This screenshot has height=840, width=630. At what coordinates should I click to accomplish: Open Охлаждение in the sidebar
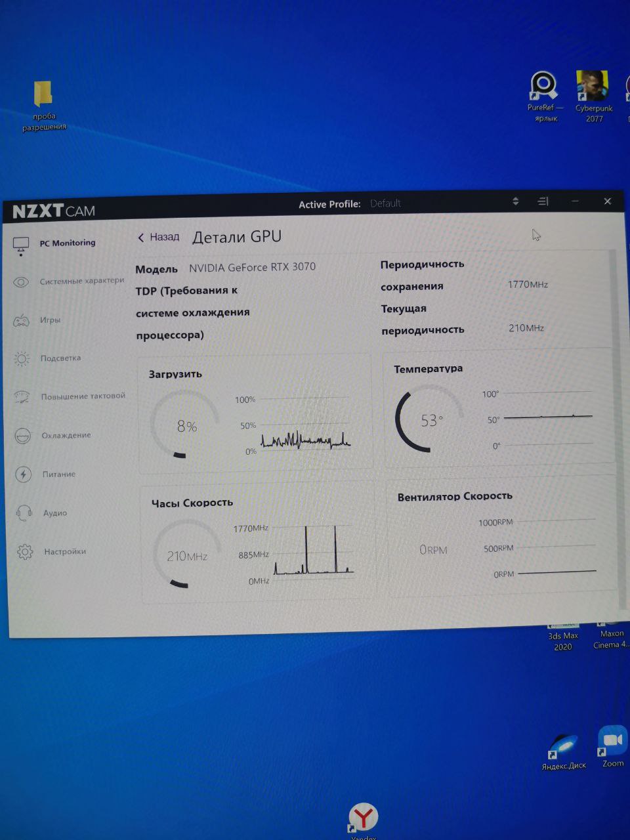[x=66, y=435]
